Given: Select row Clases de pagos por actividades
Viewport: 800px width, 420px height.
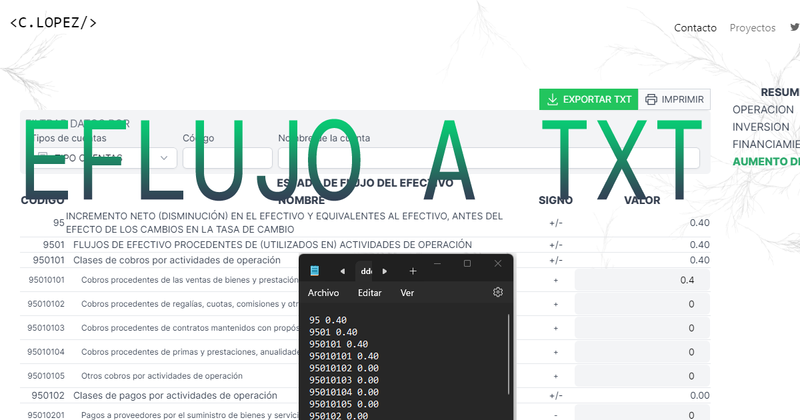Looking at the screenshot, I should point(365,396).
